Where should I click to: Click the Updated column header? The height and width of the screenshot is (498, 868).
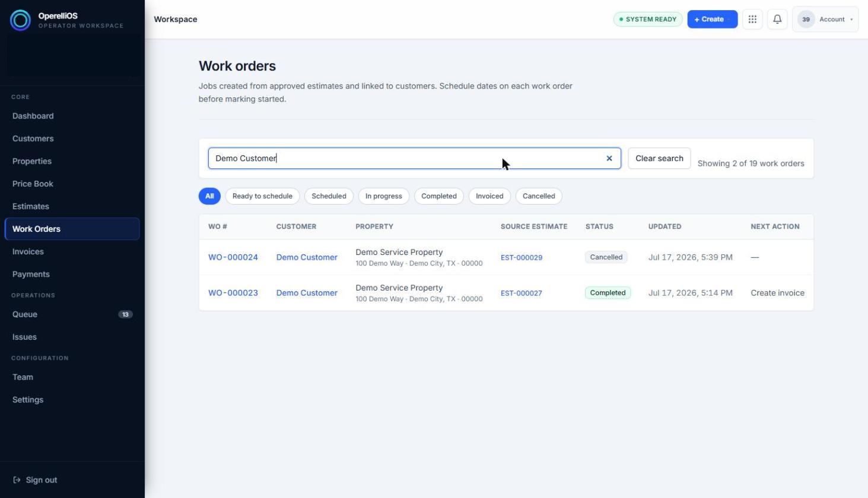(x=664, y=226)
